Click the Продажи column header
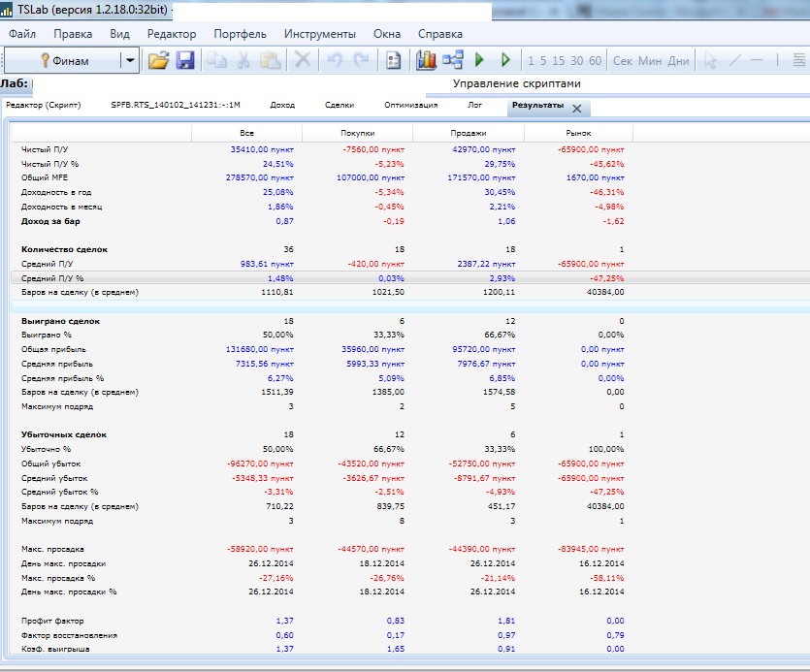The image size is (810, 672). [469, 133]
